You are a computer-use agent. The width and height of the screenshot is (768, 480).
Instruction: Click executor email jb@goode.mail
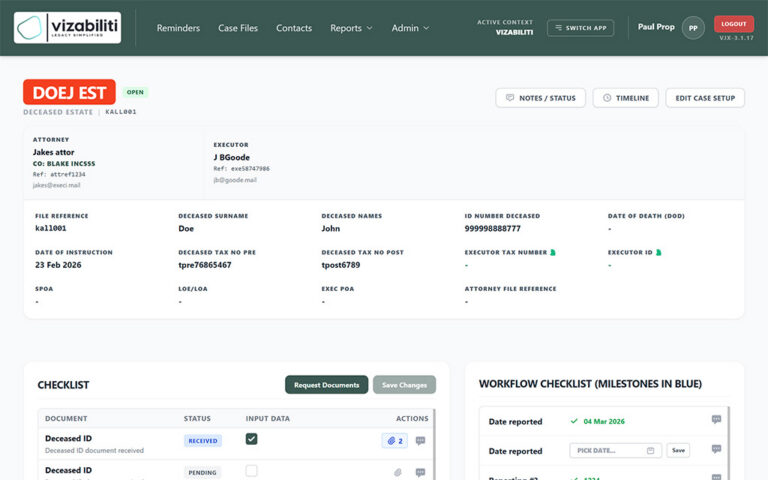click(x=235, y=180)
